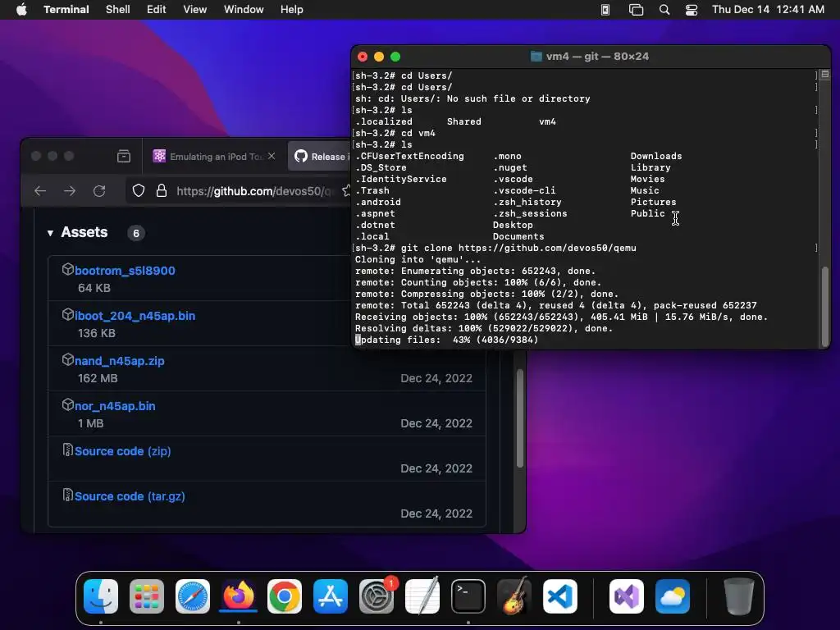This screenshot has height=630, width=840.
Task: Click the Terminal split pane button
Action: 825,75
